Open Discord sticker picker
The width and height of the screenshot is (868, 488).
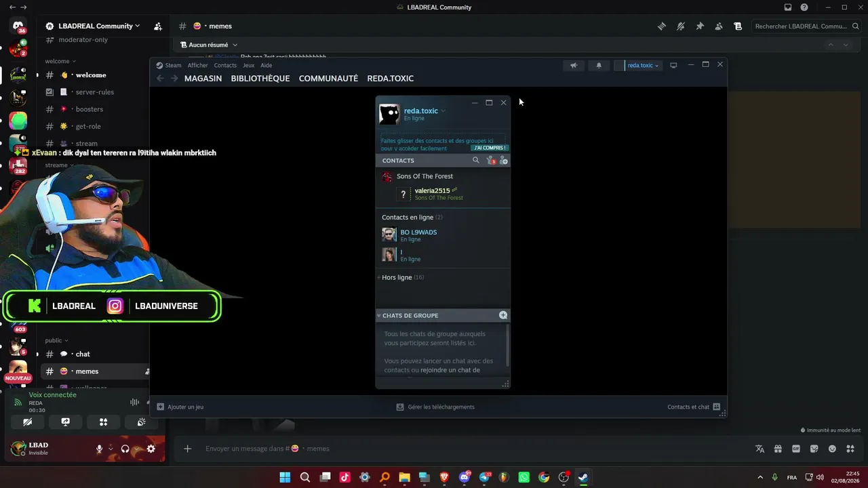pos(814,449)
